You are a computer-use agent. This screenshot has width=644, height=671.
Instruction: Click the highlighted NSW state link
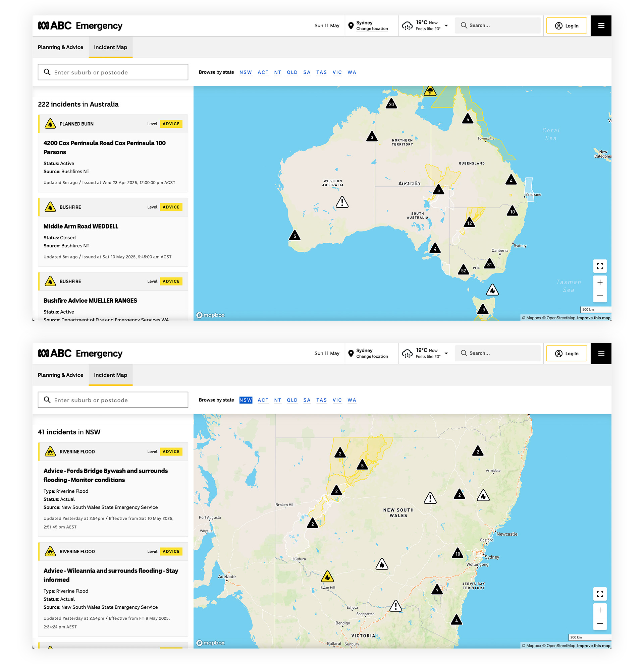246,400
